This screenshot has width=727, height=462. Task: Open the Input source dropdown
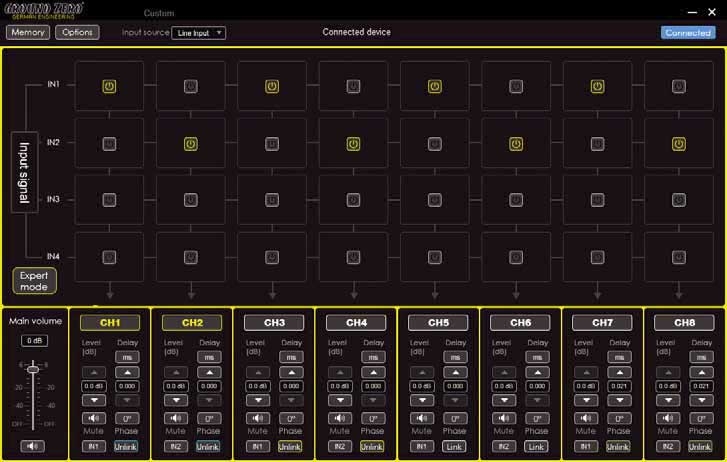[x=198, y=33]
